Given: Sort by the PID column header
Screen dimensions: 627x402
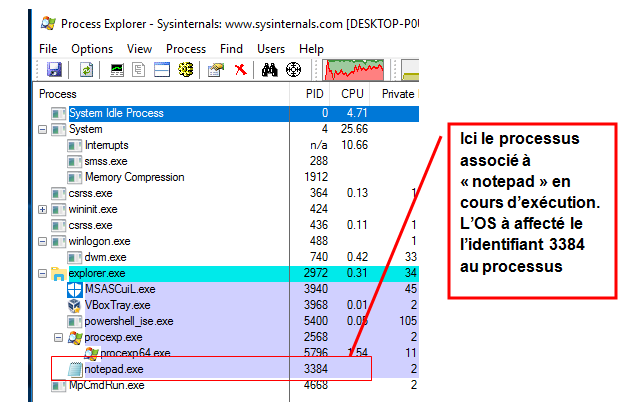Looking at the screenshot, I should (316, 93).
